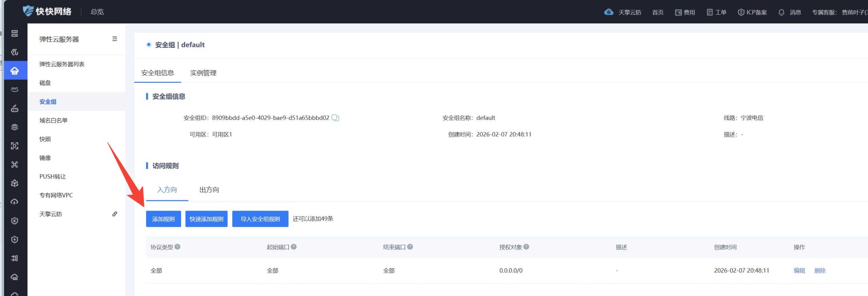Open the external link icon beside 天擎云防
This screenshot has height=296, width=868.
pos(115,214)
